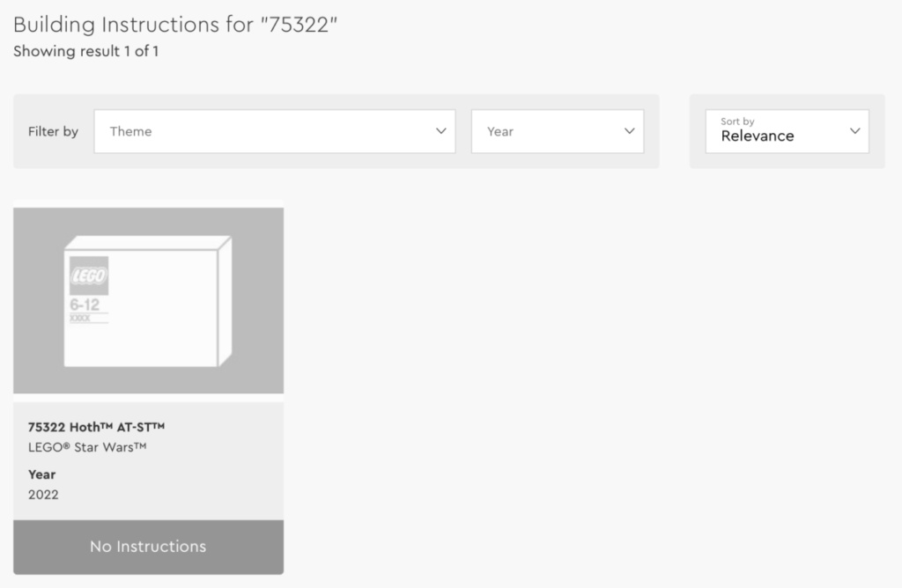
Task: Click the XXXX placeholder text on the box
Action: [80, 318]
